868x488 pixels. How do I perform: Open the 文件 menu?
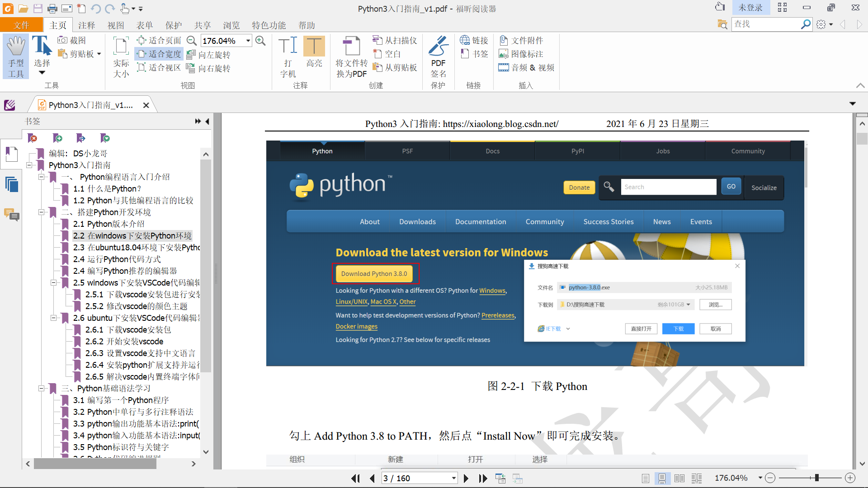pos(21,25)
